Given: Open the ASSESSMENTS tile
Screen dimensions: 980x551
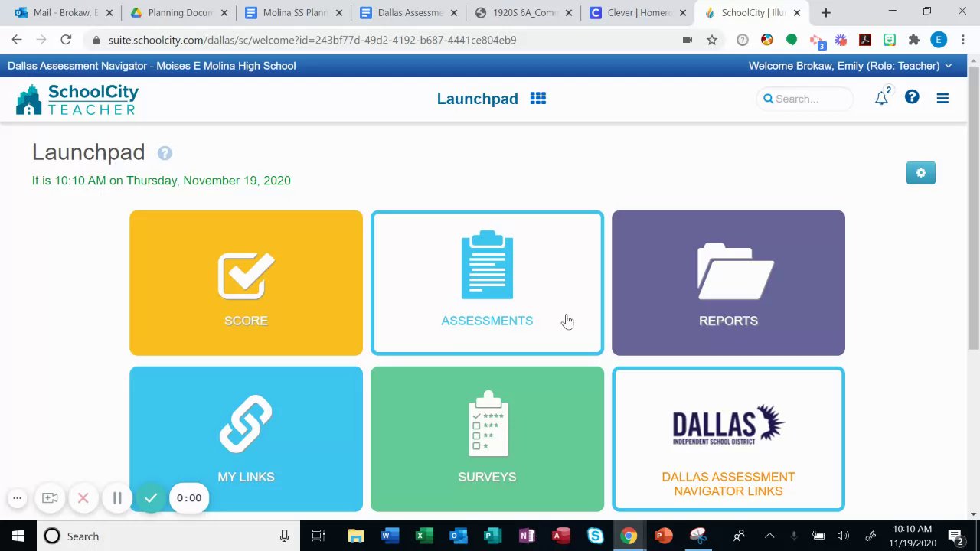Looking at the screenshot, I should [x=487, y=282].
